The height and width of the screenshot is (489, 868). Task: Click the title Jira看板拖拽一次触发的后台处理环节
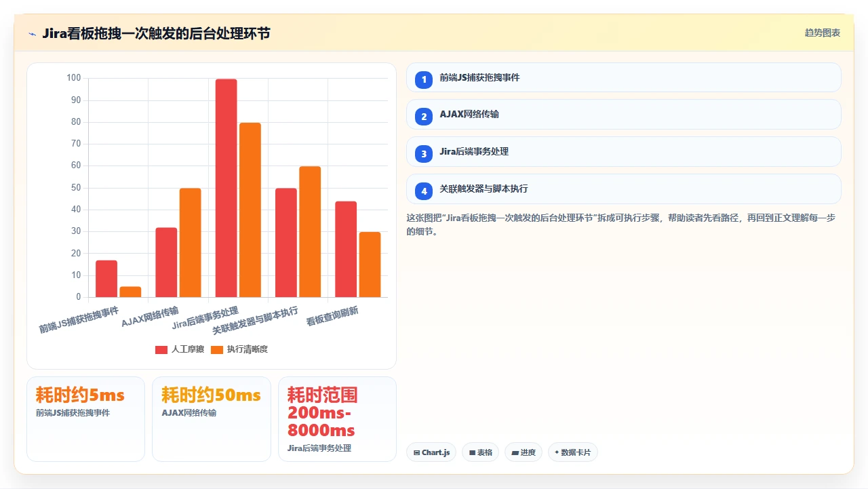[156, 33]
